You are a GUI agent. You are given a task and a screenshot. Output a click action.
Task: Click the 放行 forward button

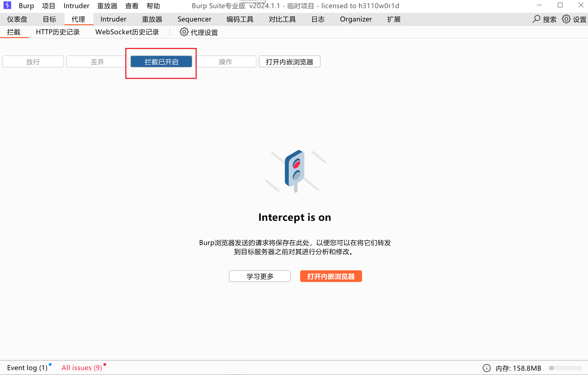point(33,62)
